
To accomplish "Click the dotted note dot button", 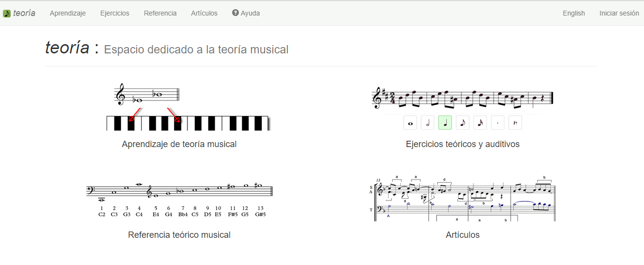I will (x=498, y=123).
